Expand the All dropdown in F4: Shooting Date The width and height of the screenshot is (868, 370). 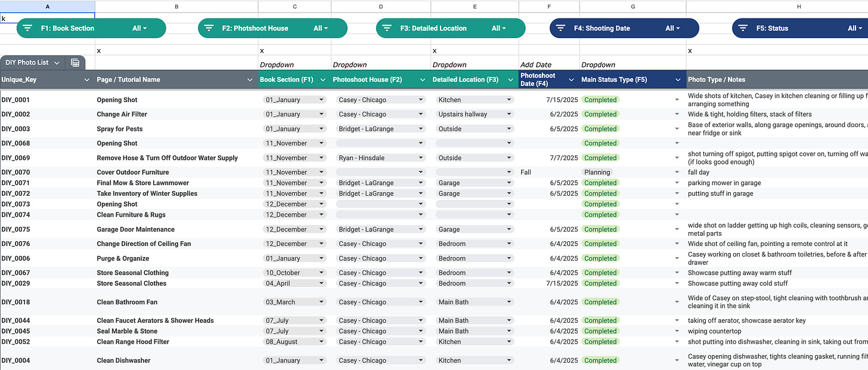point(672,28)
